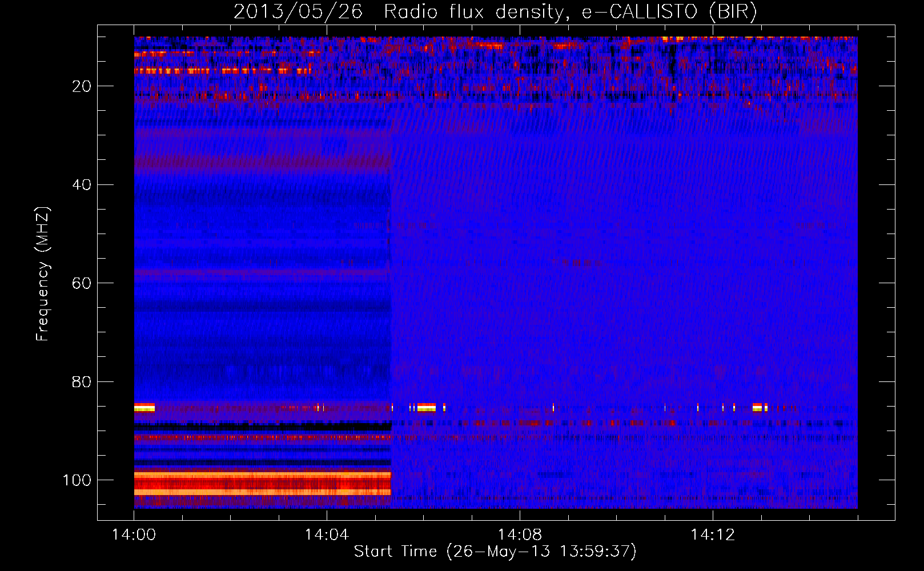
Task: Click the '14:00' time tick label
Action: coord(134,535)
